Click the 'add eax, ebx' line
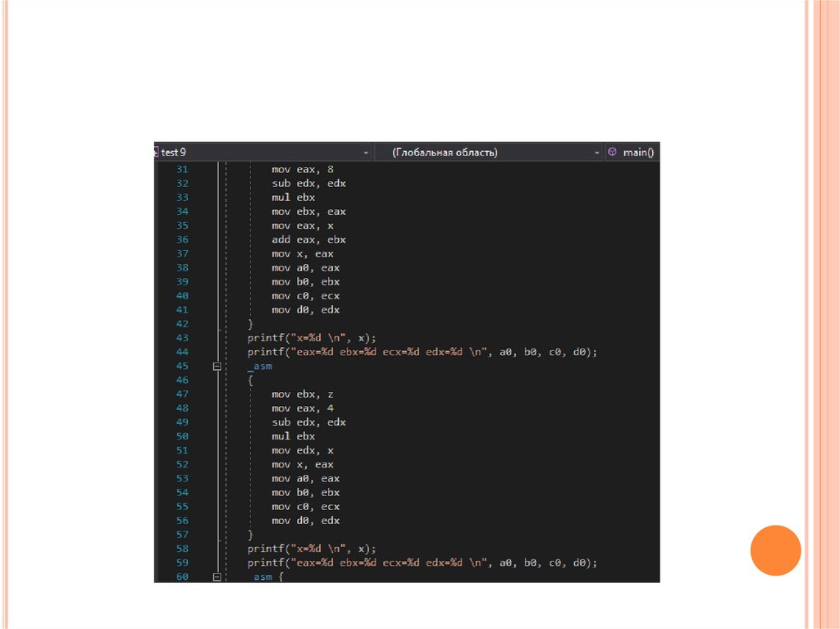 point(308,239)
